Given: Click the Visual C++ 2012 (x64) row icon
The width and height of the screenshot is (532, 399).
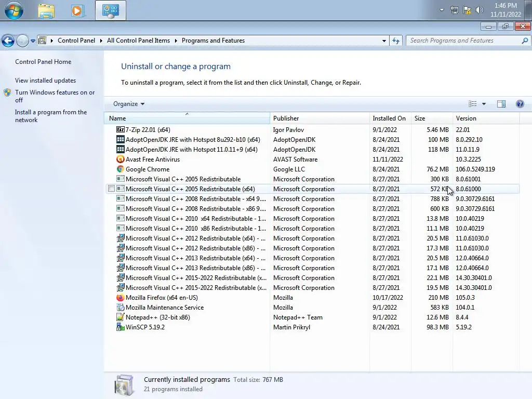Looking at the screenshot, I should [x=120, y=238].
